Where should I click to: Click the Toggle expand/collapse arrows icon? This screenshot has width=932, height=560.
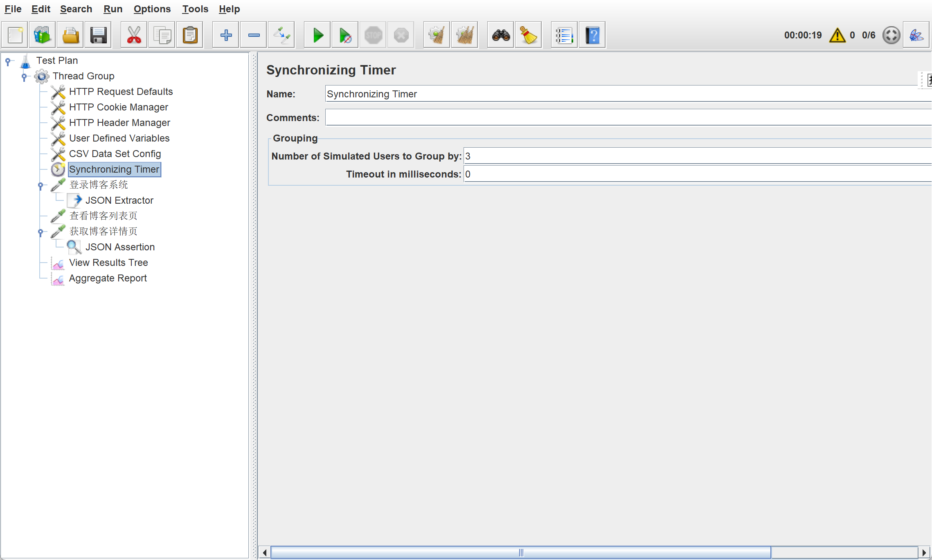[x=281, y=35]
